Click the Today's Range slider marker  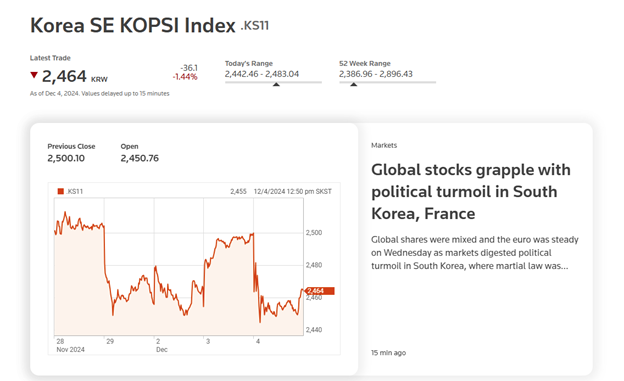(276, 84)
